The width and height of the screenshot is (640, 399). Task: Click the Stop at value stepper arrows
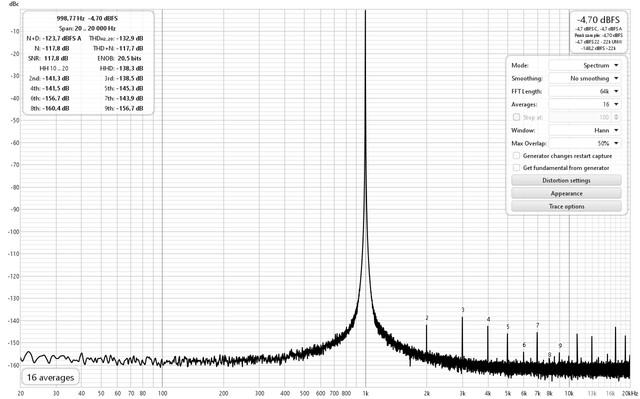click(616, 117)
